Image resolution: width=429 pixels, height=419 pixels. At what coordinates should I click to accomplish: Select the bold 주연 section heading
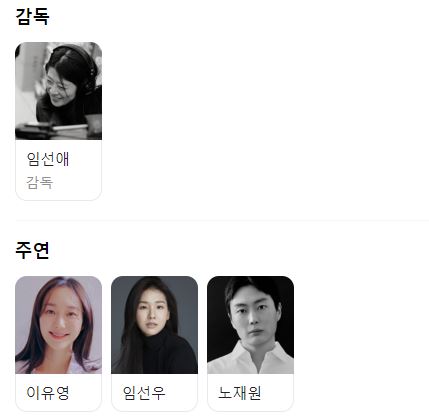click(x=32, y=250)
